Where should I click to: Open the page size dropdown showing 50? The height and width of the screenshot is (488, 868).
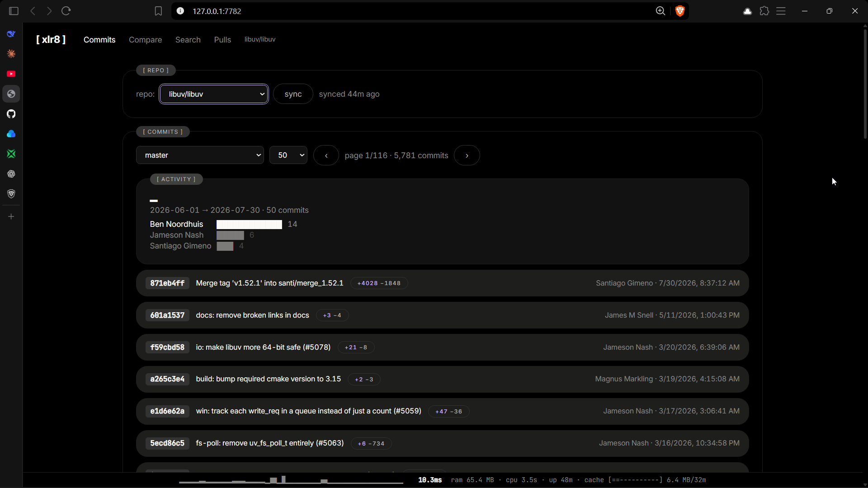(288, 155)
